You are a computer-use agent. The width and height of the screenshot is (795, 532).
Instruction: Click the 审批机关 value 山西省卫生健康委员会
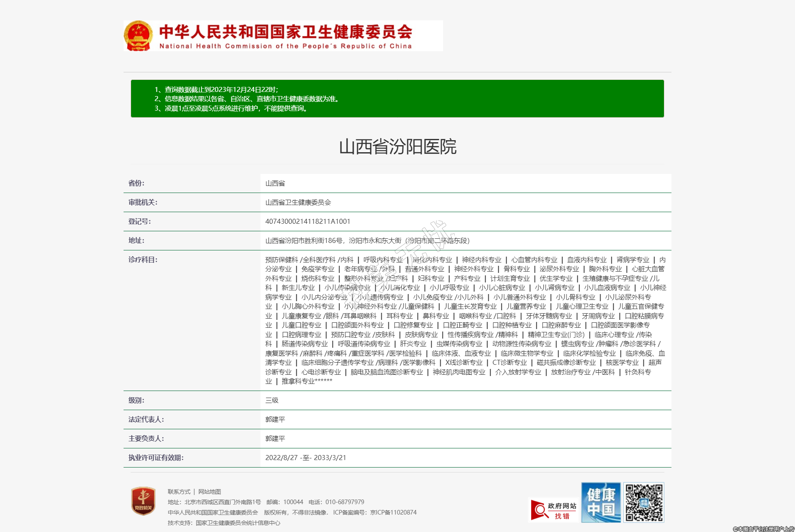(x=298, y=203)
